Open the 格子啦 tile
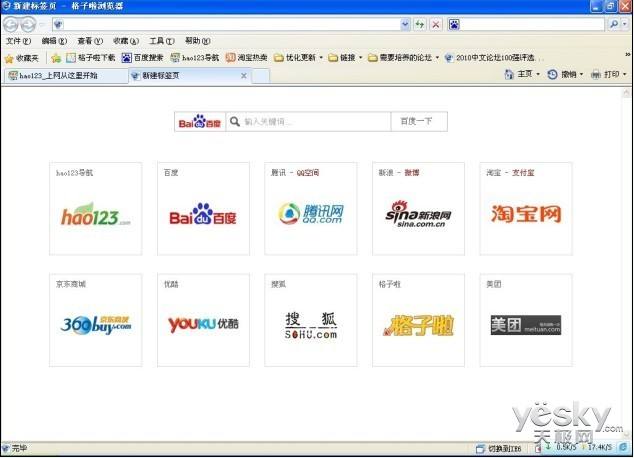This screenshot has width=634, height=458. click(418, 320)
